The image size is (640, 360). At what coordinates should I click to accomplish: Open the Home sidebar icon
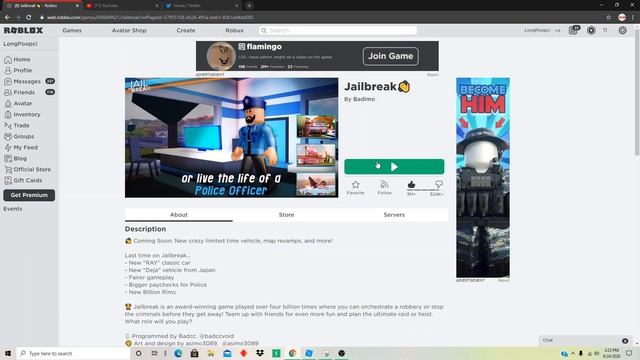click(8, 60)
